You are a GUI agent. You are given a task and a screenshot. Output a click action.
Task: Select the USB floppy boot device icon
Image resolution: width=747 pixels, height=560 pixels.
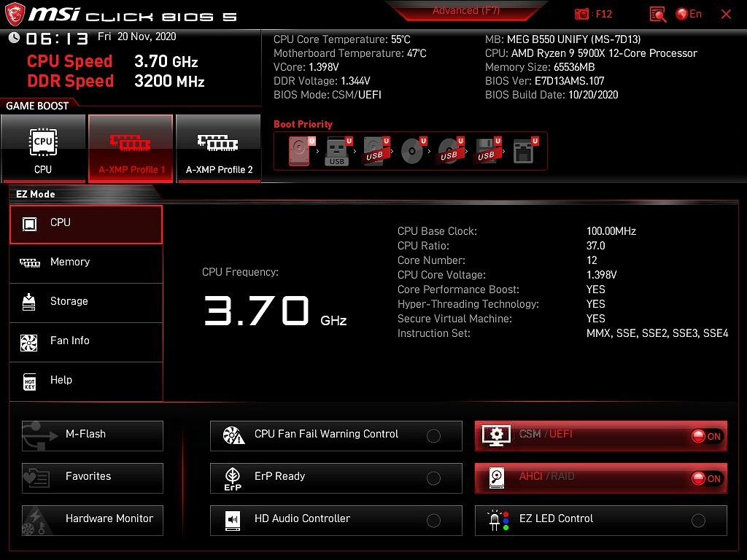pyautogui.click(x=487, y=151)
